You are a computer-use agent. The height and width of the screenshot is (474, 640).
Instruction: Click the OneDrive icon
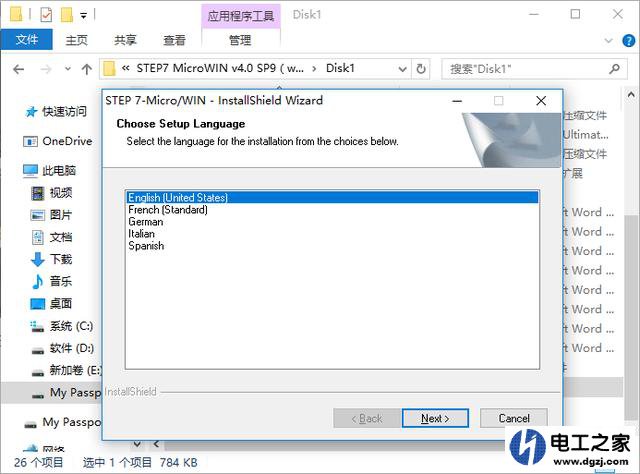[30, 142]
